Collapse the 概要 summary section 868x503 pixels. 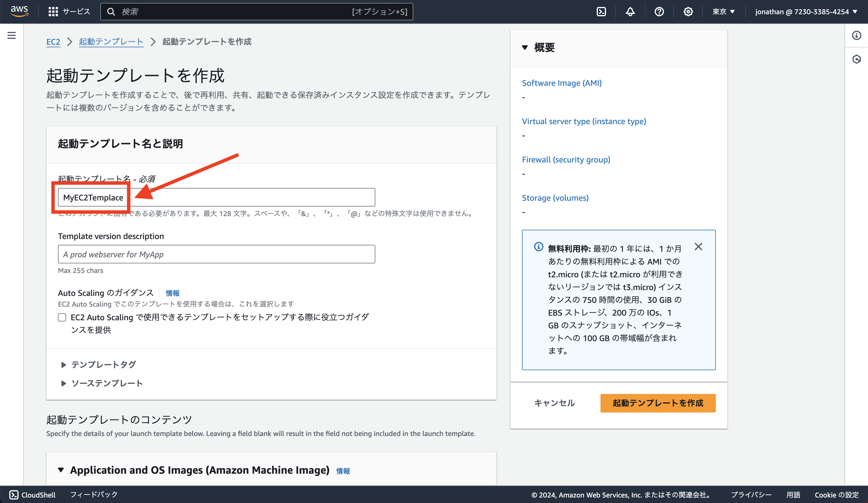click(525, 47)
